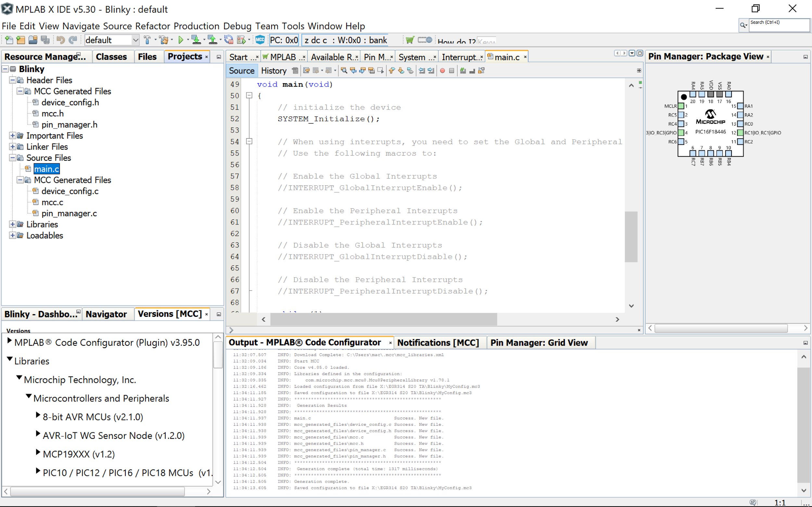Click the New File toolbar icon
812x507 pixels.
tap(9, 40)
